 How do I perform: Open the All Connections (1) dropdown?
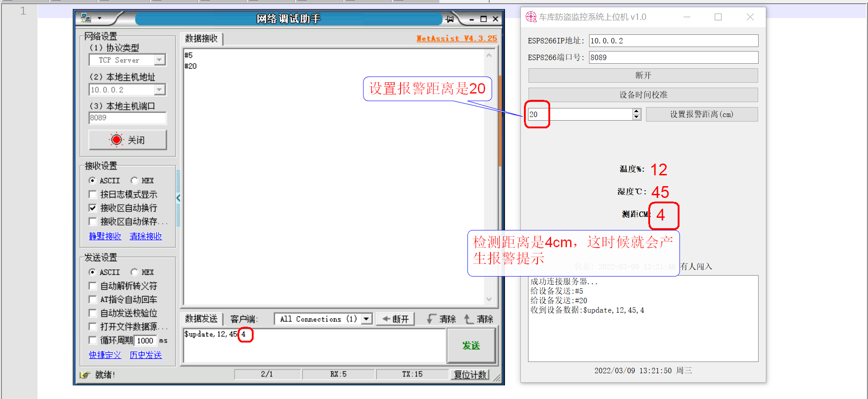[x=367, y=319]
